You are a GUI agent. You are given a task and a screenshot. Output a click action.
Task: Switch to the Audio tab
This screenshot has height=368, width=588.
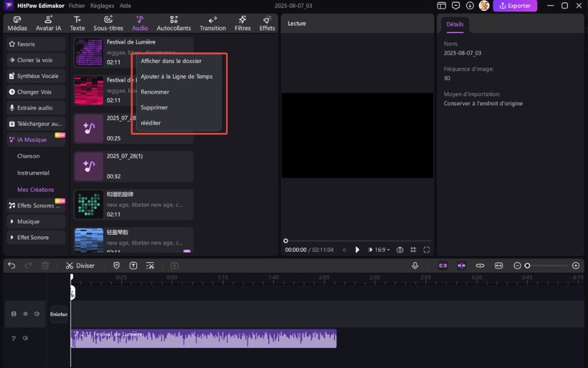(x=140, y=24)
